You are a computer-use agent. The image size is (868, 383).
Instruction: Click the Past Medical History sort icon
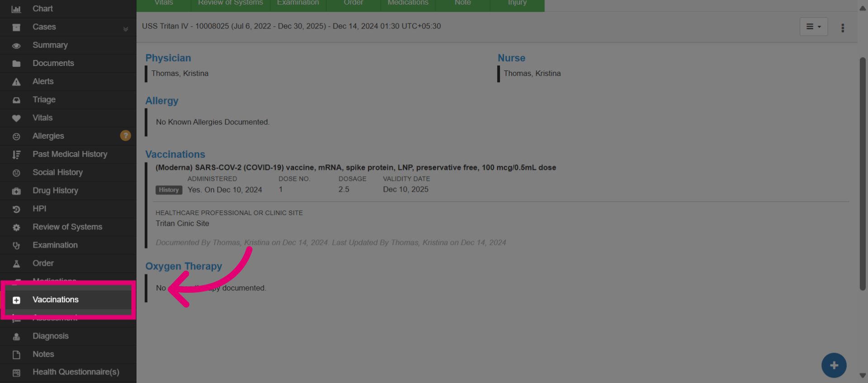tap(16, 155)
